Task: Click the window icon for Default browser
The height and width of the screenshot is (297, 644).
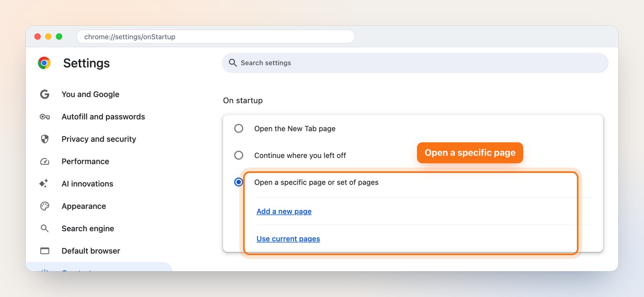Action: 45,251
